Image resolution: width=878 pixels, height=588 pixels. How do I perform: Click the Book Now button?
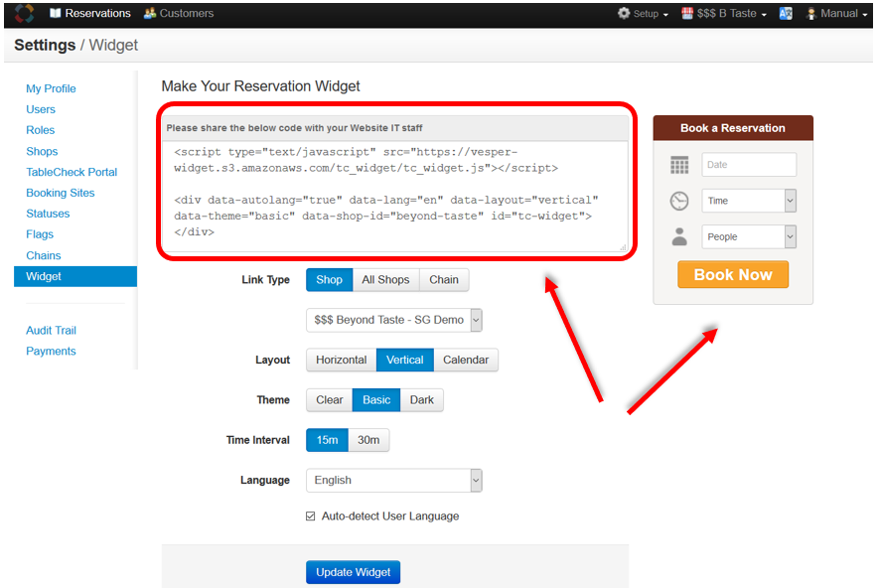pyautogui.click(x=733, y=274)
